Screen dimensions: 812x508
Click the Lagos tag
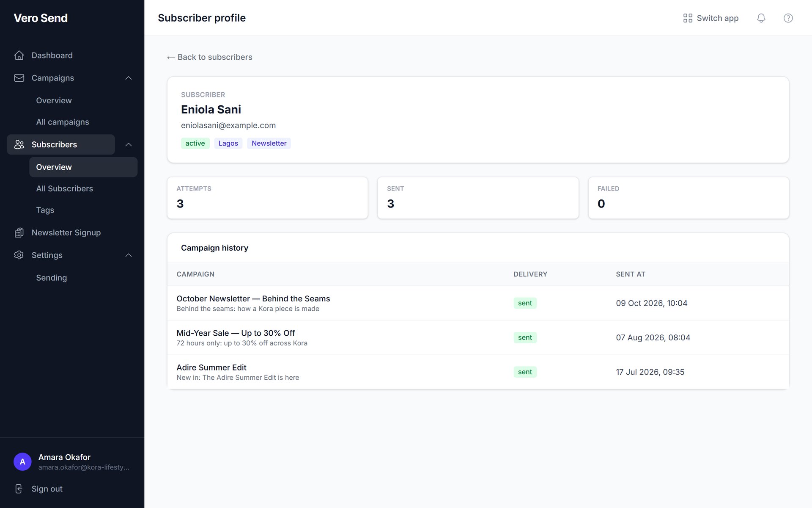pos(228,143)
